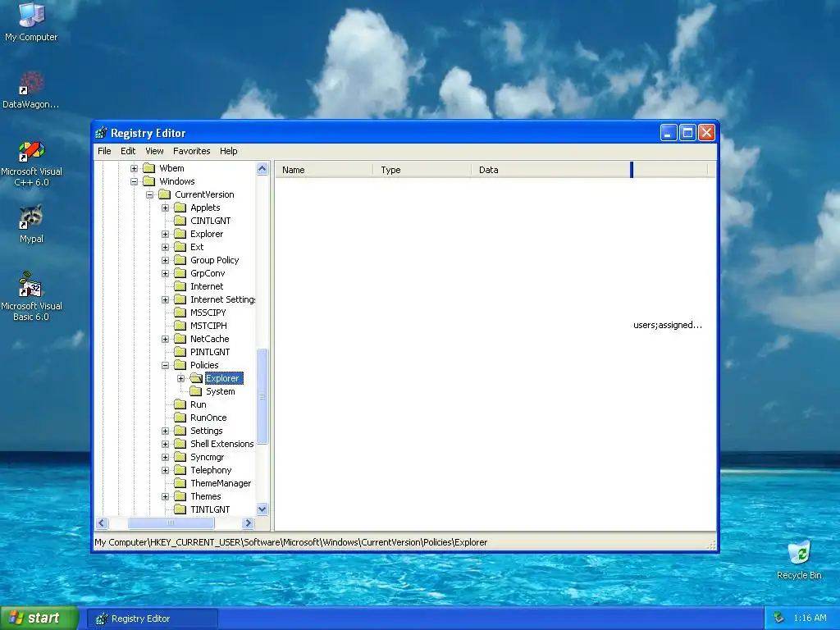Collapse the Windows tree node
This screenshot has width=840, height=630.
[134, 181]
